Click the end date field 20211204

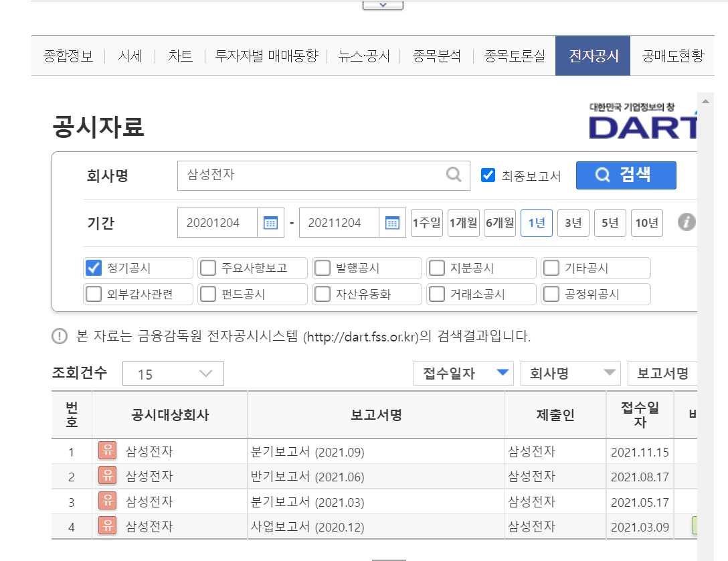tap(339, 223)
